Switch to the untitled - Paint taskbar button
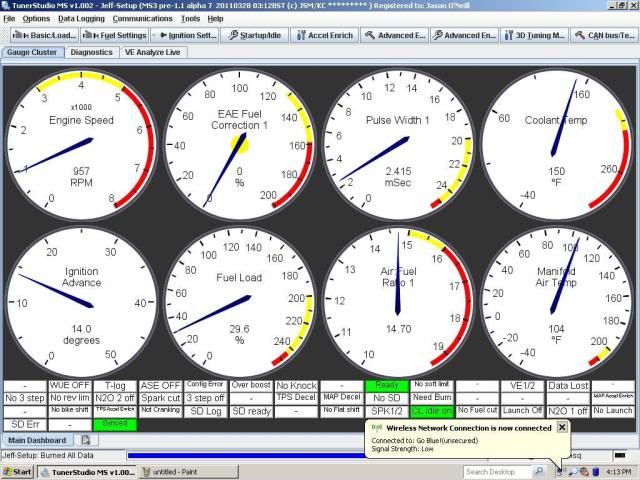The image size is (640, 480). pyautogui.click(x=189, y=472)
